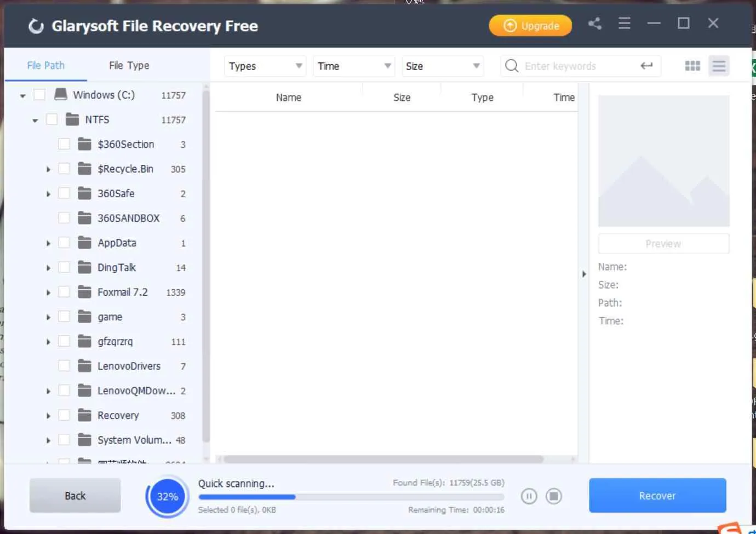Open the share options icon

595,24
